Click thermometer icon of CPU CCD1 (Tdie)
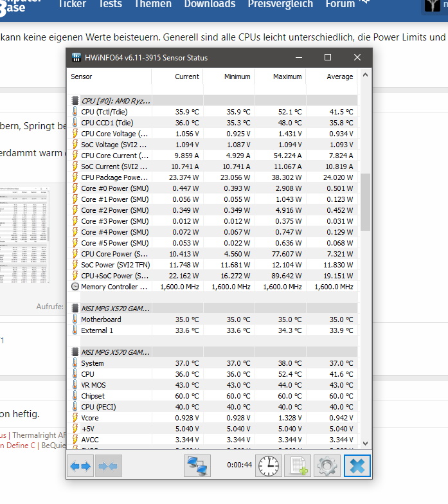This screenshot has height=504, width=448. tap(75, 122)
